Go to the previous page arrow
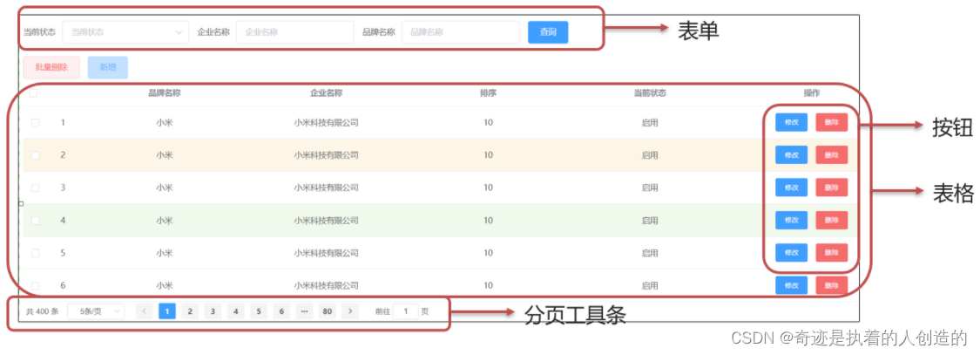 point(145,311)
